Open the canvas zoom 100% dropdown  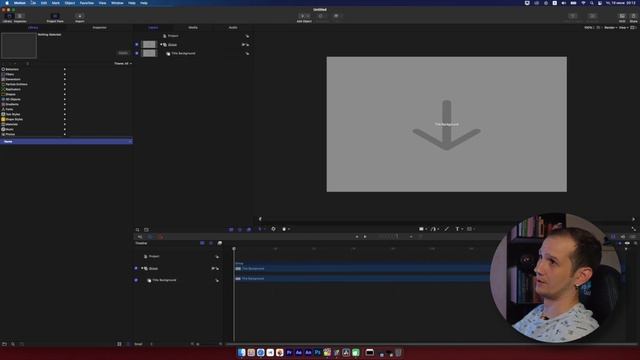589,28
